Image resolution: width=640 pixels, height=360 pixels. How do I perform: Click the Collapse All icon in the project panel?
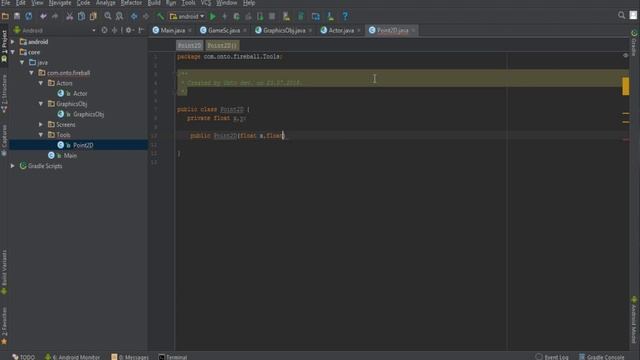click(115, 30)
